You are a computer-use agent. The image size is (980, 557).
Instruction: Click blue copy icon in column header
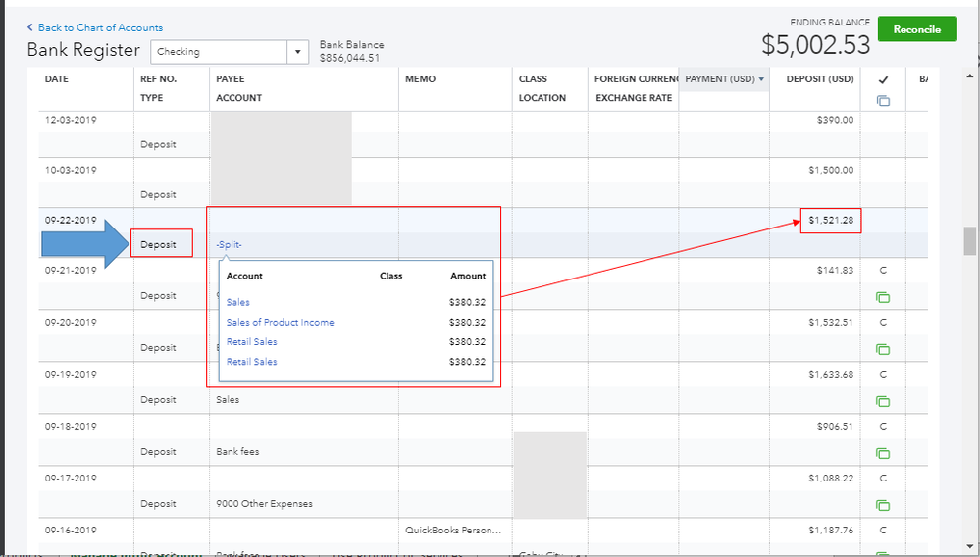tap(883, 100)
